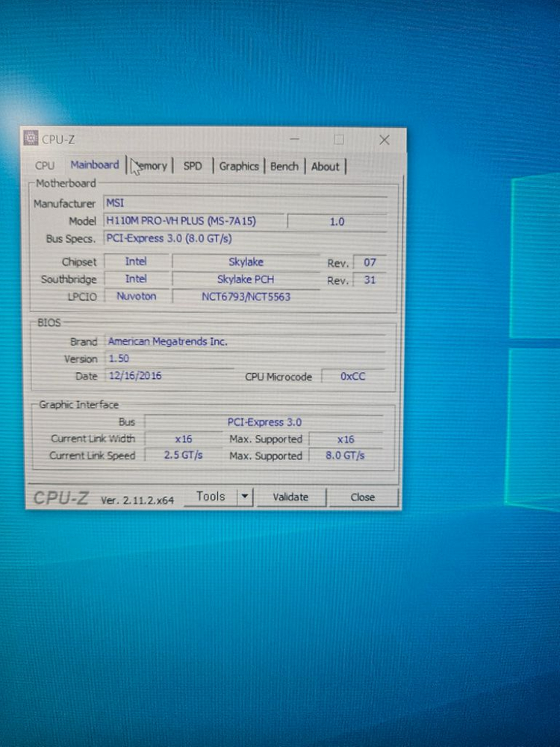Expand the Tools dropdown arrow

point(245,497)
